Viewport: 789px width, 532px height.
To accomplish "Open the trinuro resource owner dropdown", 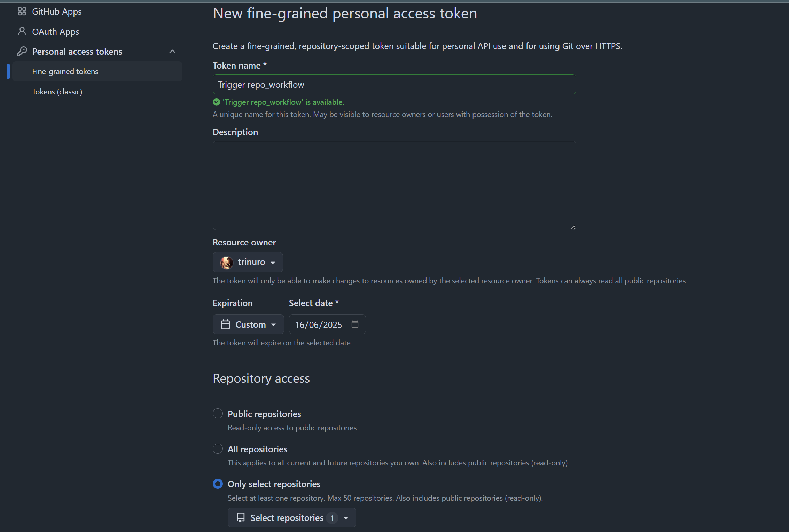I will (x=248, y=262).
